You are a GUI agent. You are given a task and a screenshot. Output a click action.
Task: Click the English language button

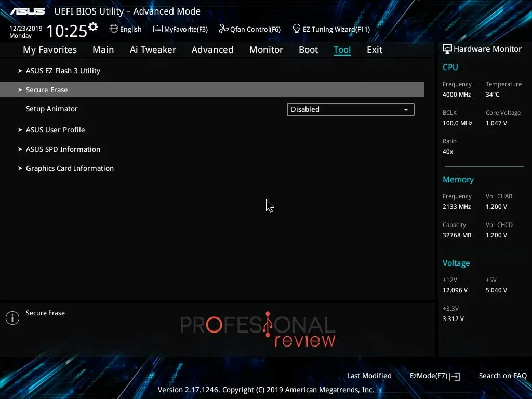click(x=126, y=29)
